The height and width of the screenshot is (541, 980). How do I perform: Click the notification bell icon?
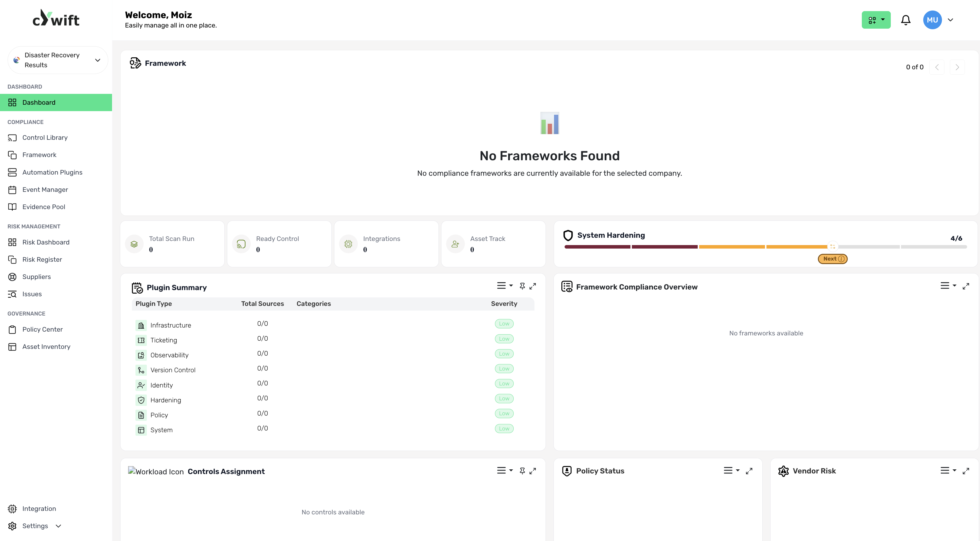pos(905,20)
